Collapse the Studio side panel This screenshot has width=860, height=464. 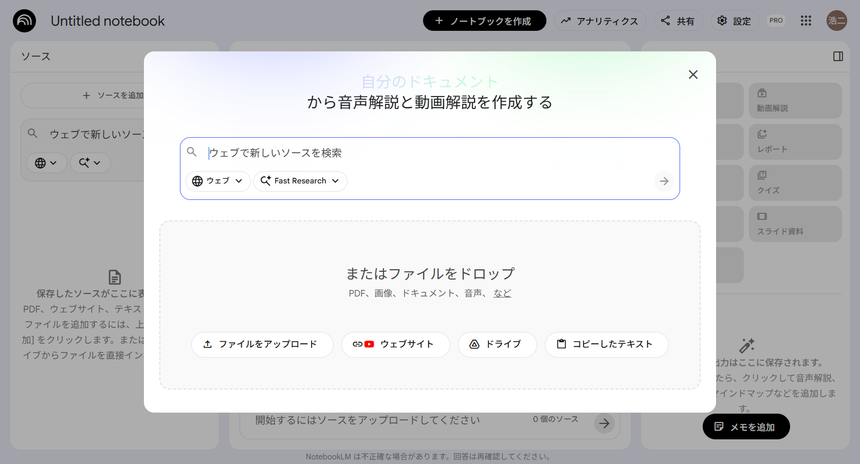(838, 57)
